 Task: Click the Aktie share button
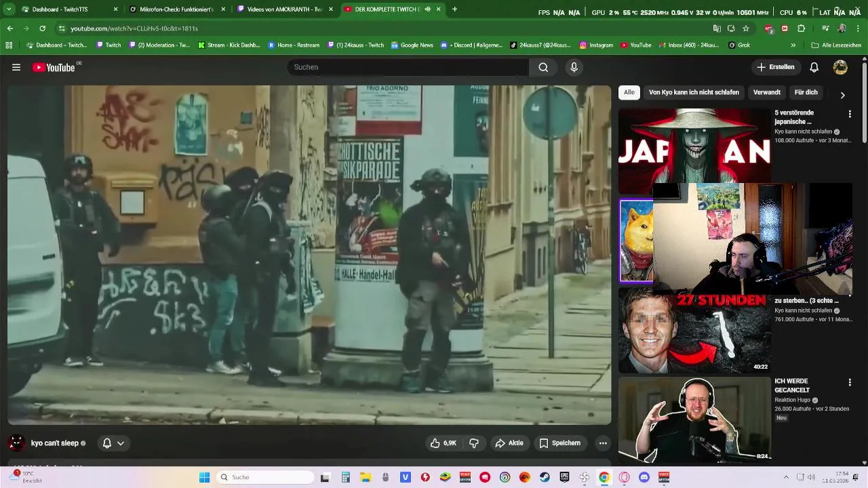(509, 443)
